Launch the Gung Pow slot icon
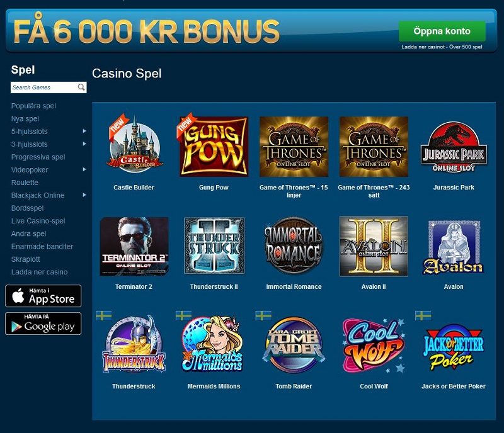 pyautogui.click(x=214, y=145)
